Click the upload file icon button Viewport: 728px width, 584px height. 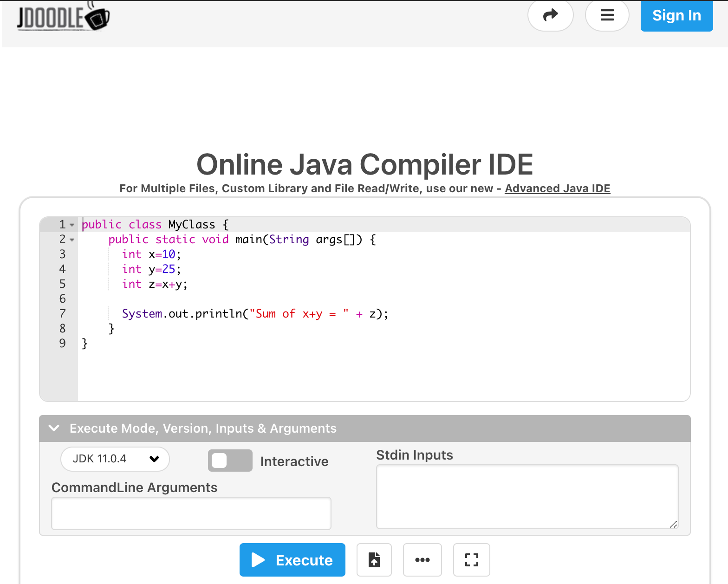[x=374, y=560]
